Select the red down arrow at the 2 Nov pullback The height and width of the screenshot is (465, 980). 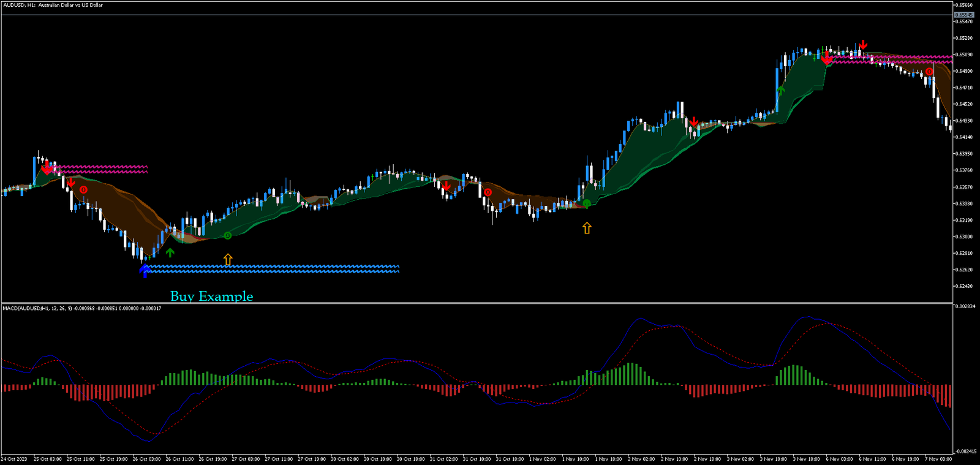point(693,122)
